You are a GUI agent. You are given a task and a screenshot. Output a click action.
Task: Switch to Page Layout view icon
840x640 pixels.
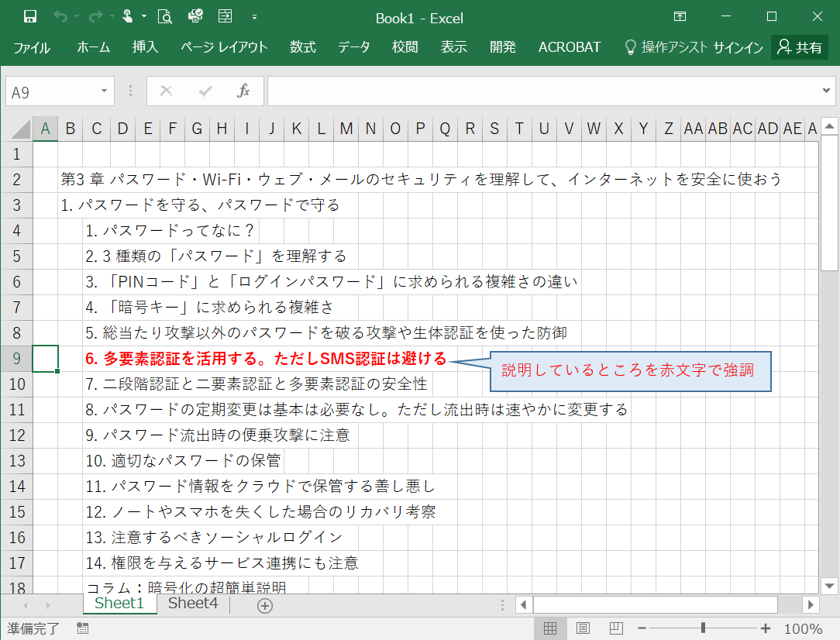(x=581, y=628)
